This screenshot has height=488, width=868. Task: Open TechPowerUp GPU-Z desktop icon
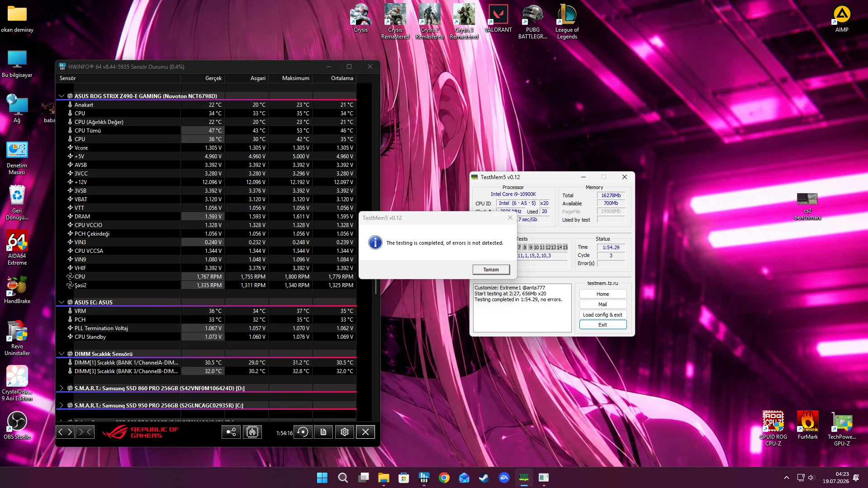[x=842, y=429]
